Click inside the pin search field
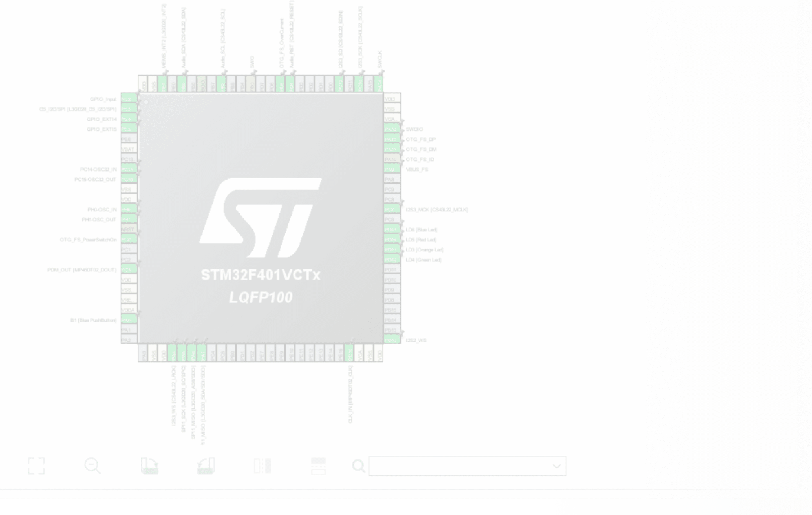812x515 pixels. 465,466
